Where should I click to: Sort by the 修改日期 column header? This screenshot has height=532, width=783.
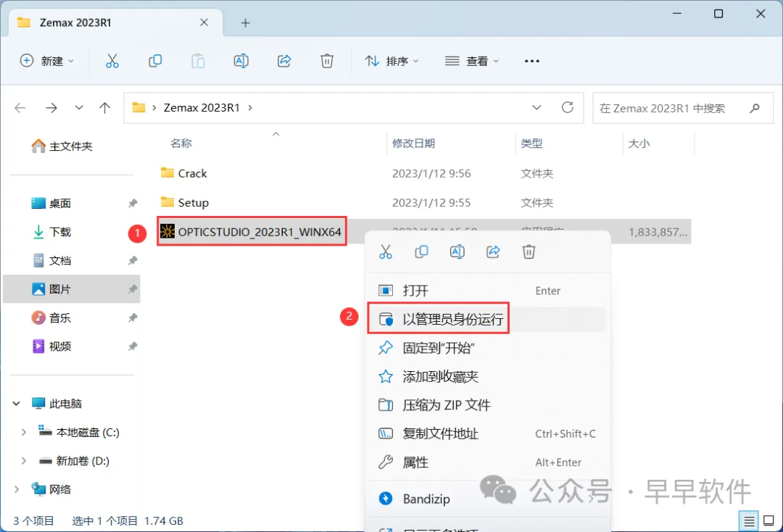(x=413, y=144)
